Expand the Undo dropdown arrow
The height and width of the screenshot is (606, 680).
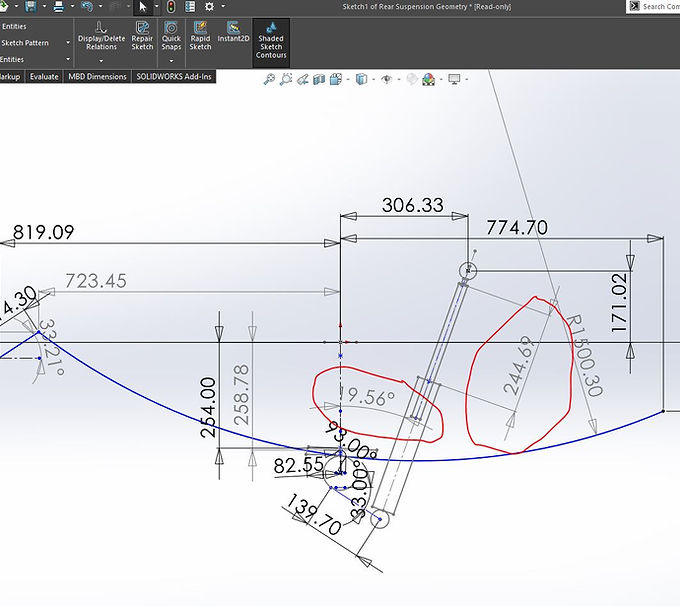(x=101, y=7)
